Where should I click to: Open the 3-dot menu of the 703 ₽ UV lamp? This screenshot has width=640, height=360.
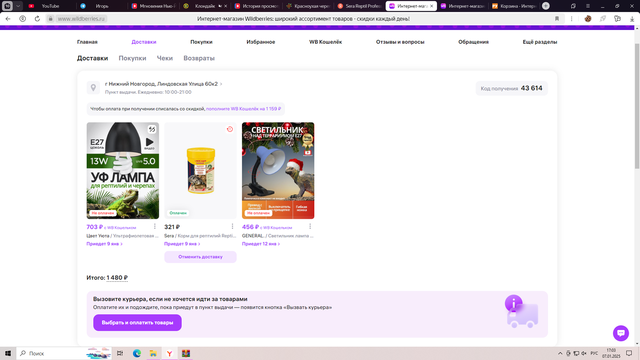tap(155, 227)
